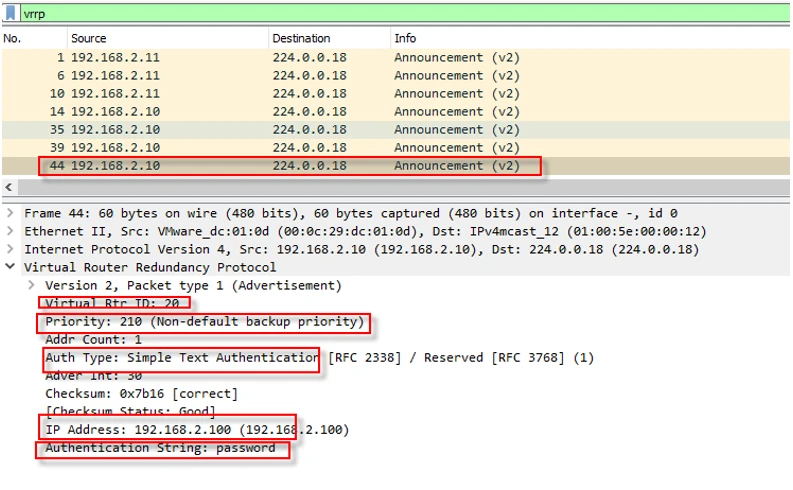Viewport: 793px width, 490px height.
Task: Select the Authentication String: password field
Action: pos(160,448)
